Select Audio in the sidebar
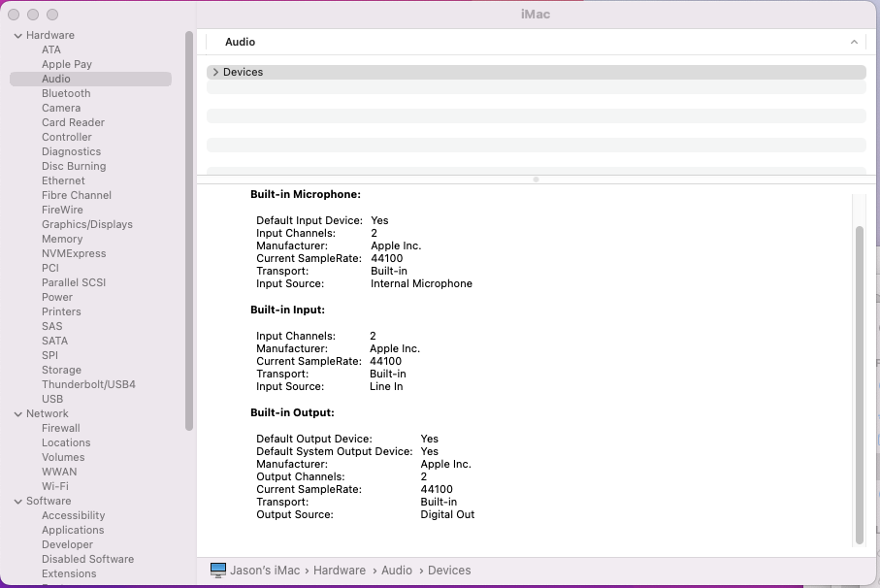Screen dimensions: 880x588 90,79
